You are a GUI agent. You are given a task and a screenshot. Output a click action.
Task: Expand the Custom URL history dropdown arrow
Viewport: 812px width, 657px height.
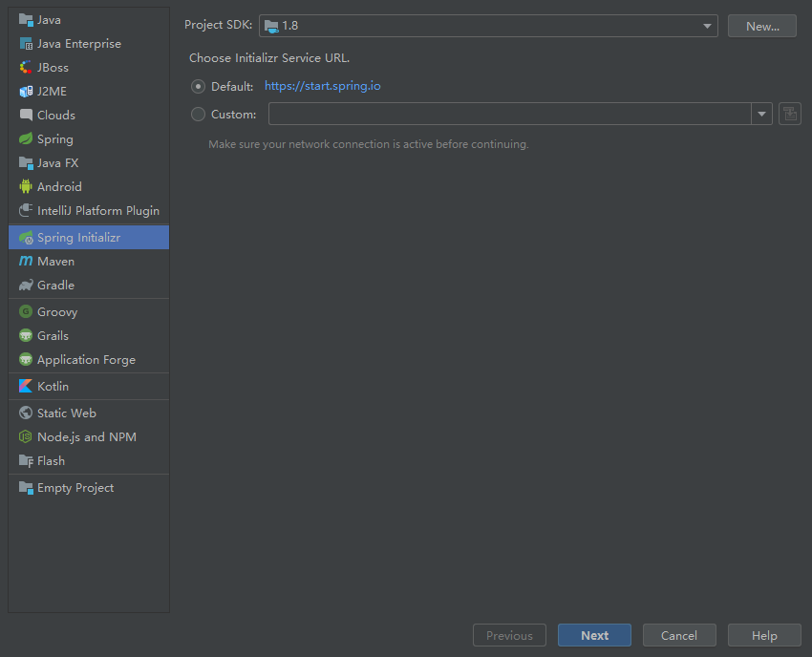761,114
